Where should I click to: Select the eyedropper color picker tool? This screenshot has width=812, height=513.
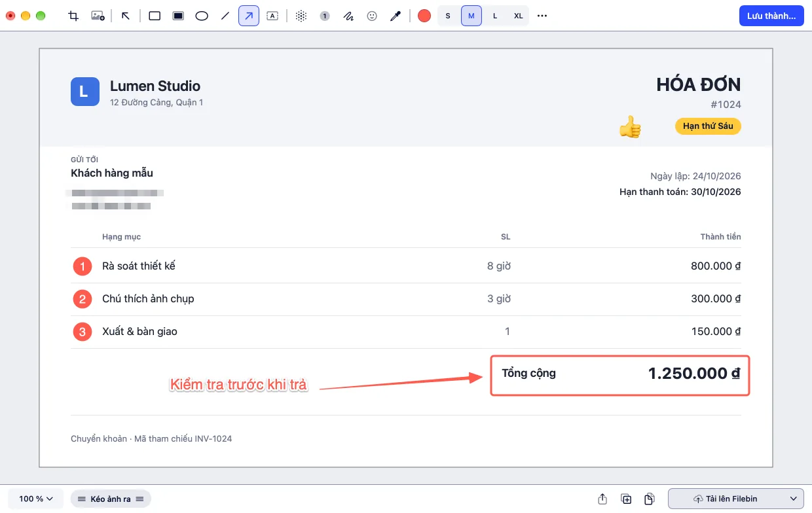pyautogui.click(x=396, y=16)
